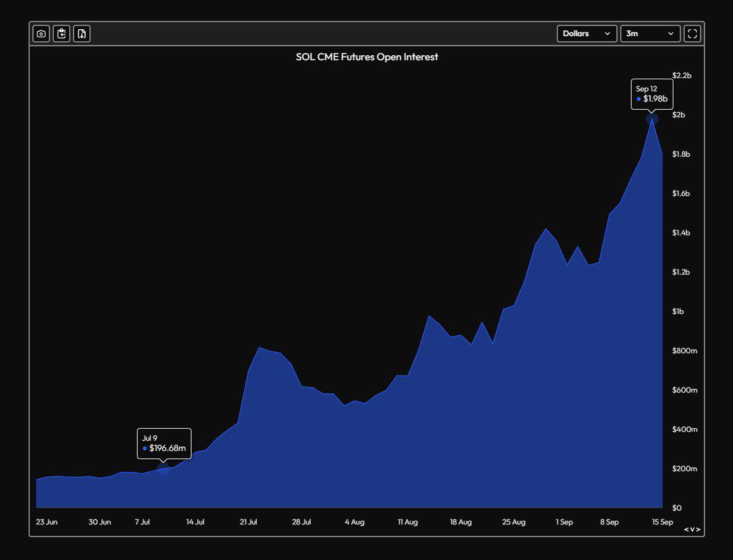Click the blue dot marker on Jul 9
This screenshot has width=733, height=560.
point(163,469)
